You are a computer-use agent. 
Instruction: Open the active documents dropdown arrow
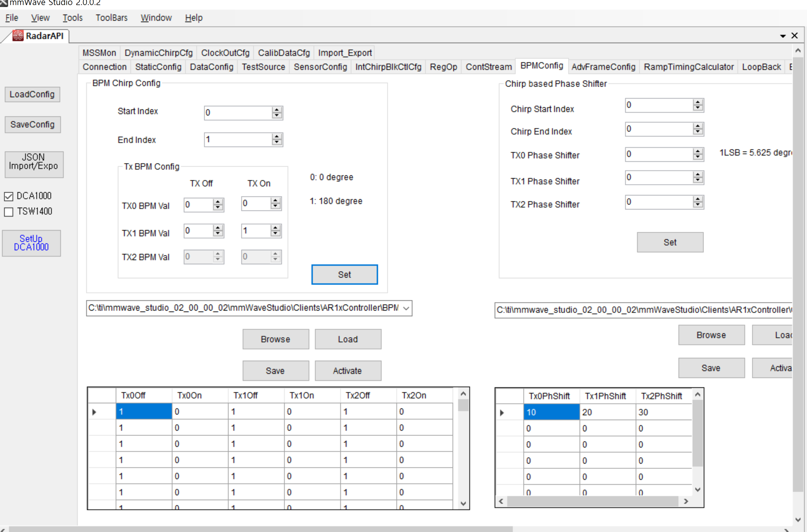tap(783, 36)
